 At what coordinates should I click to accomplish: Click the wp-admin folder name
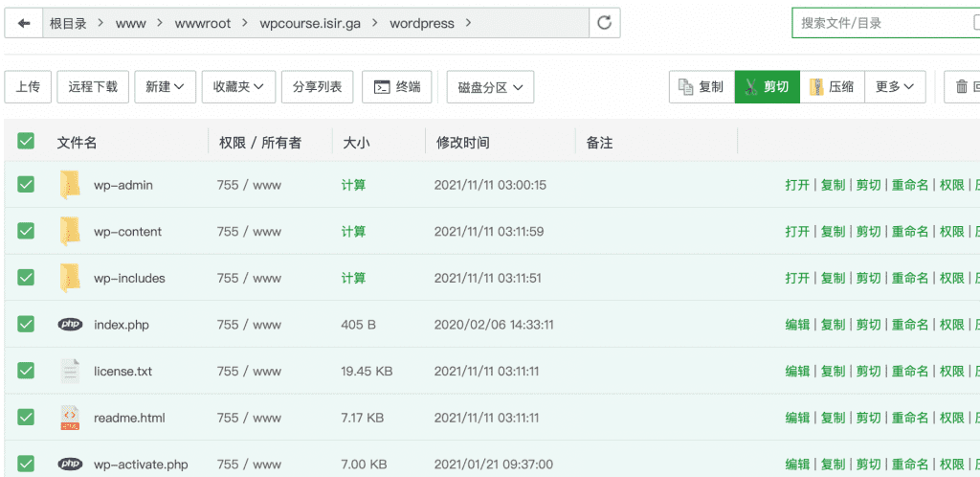coord(123,185)
